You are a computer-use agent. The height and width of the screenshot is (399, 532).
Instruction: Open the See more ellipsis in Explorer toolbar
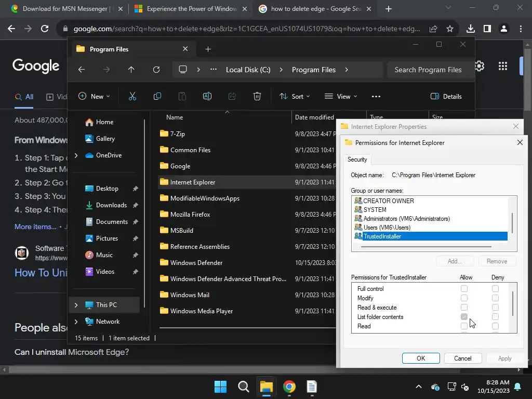(376, 96)
